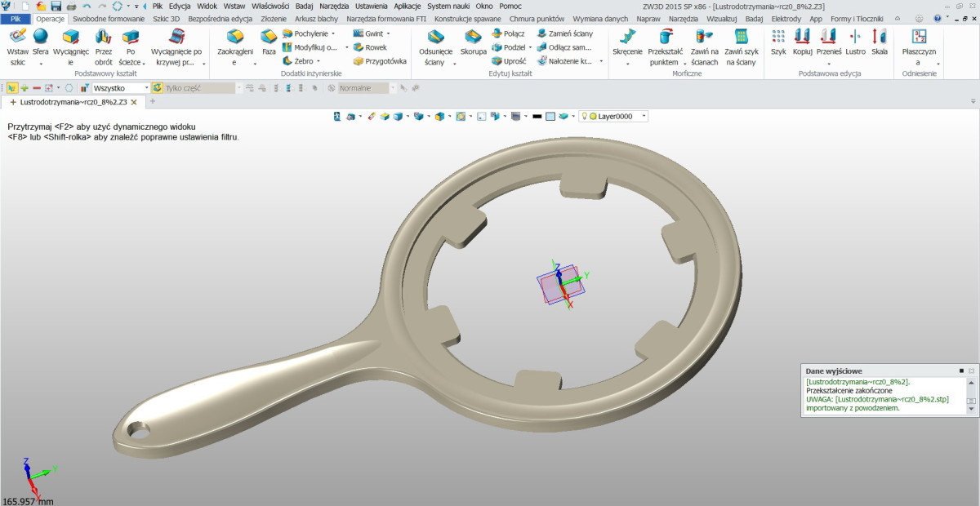Toggle the layer lightbulb visibility icon
This screenshot has width=980, height=506.
(584, 117)
